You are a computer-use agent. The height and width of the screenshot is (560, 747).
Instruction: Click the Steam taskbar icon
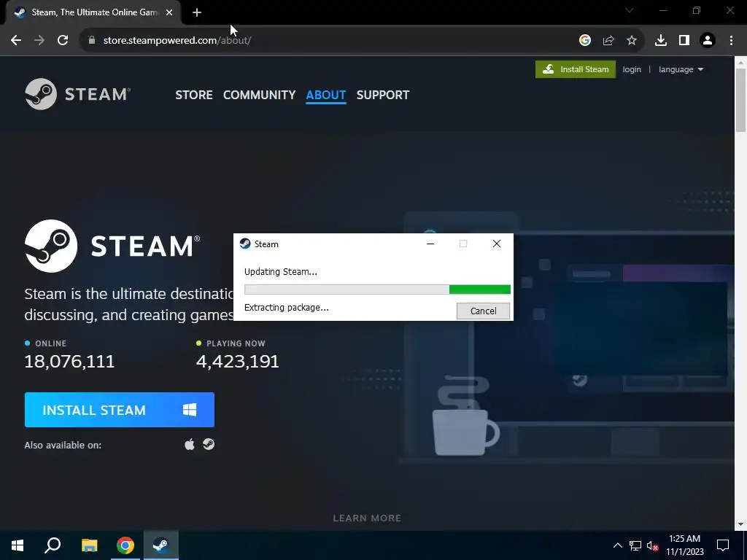(x=161, y=545)
